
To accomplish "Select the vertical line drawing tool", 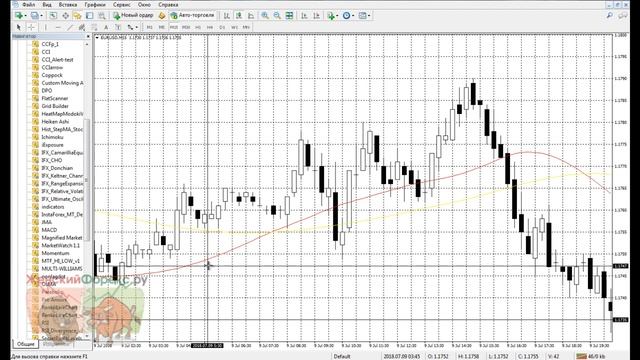I will (45, 27).
